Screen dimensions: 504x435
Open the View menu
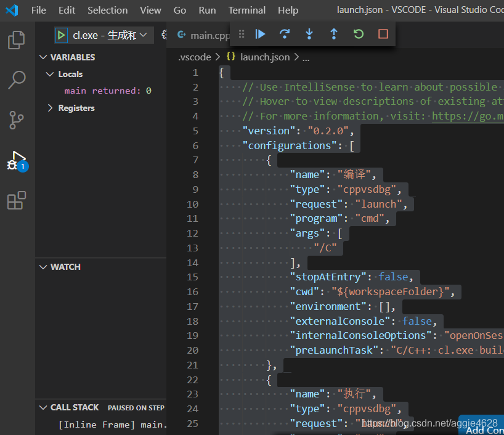[x=150, y=10]
